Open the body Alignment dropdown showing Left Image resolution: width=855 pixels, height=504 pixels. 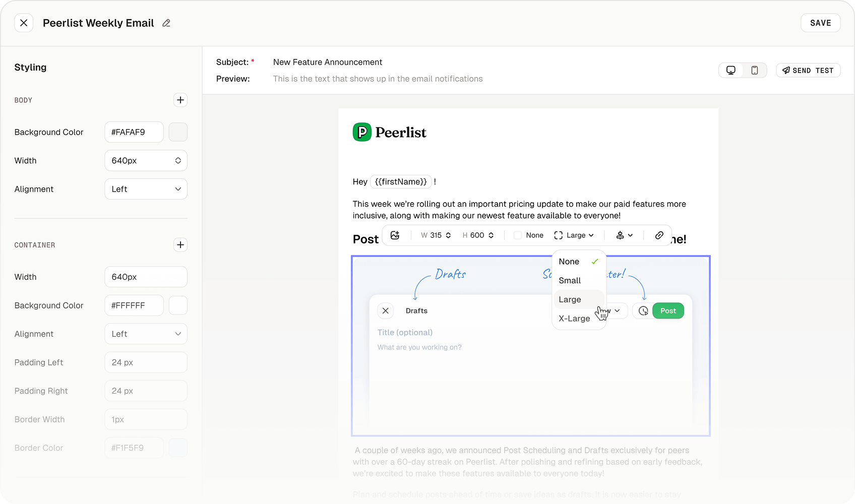[146, 188]
